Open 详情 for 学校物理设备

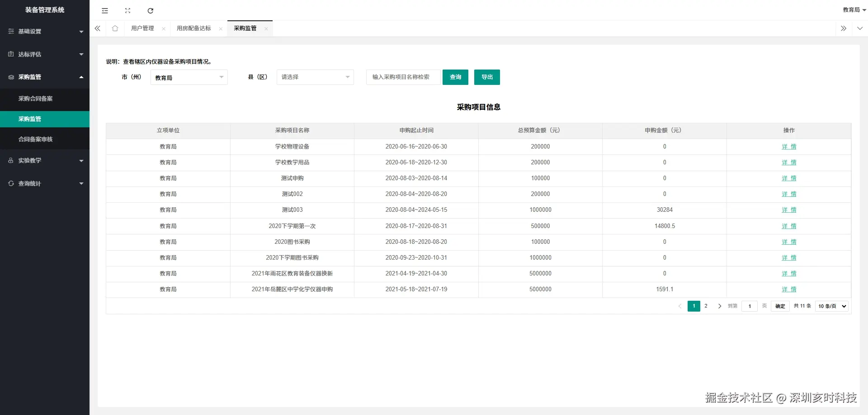(x=789, y=147)
